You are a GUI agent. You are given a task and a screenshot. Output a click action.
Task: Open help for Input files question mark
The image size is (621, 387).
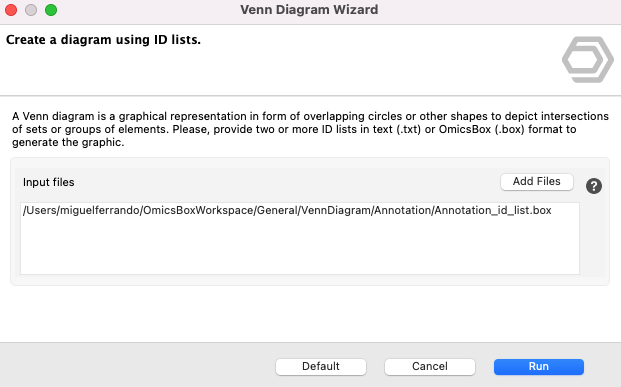coord(594,186)
